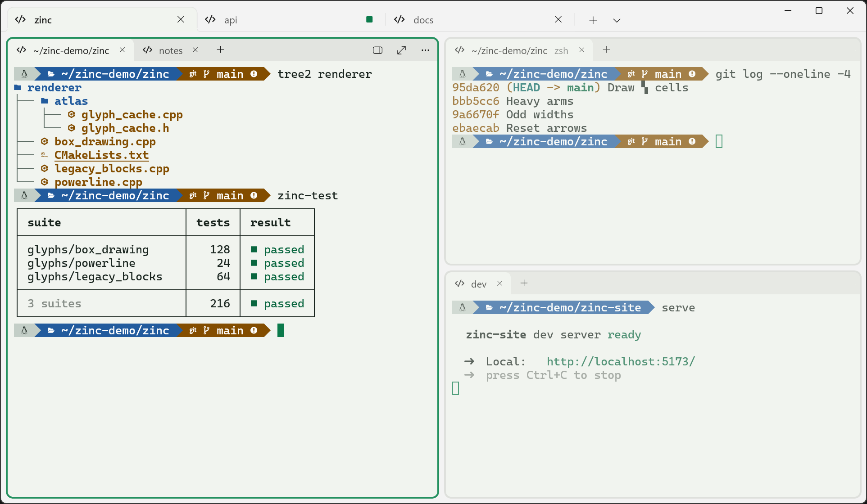Click legacy_blocks.cpp file entry

(x=112, y=169)
